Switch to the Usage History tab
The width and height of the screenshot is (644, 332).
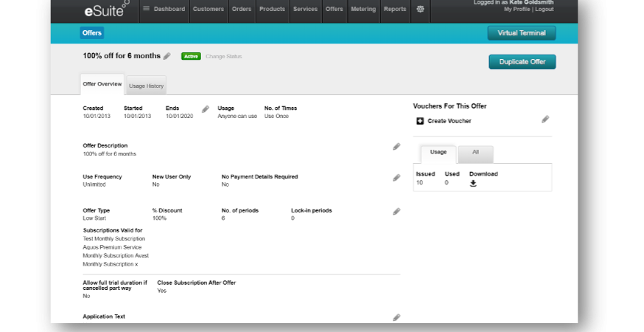pyautogui.click(x=146, y=86)
